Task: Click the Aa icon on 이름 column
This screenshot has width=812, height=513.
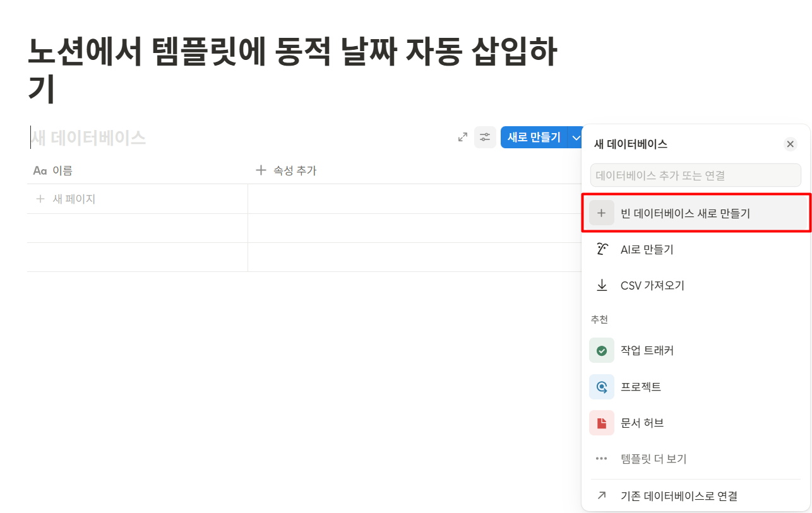Action: [39, 170]
